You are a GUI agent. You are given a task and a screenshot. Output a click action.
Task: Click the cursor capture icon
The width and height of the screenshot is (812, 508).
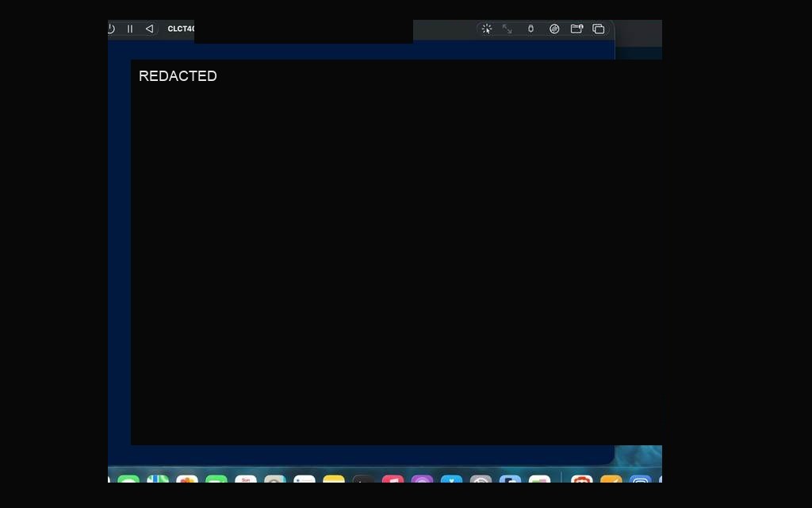tap(487, 29)
